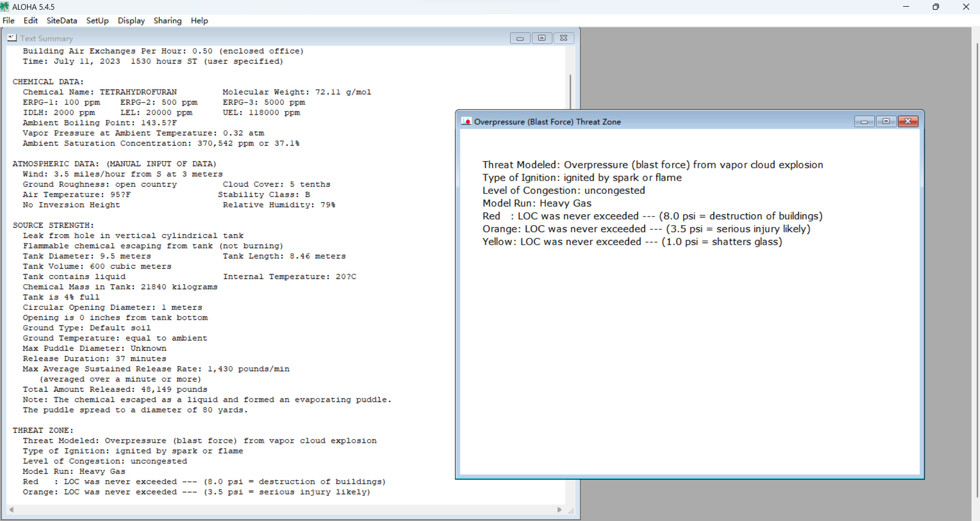Click 'Total Amount Released: 48,149 pounds' line
Image resolution: width=980 pixels, height=521 pixels.
click(115, 389)
